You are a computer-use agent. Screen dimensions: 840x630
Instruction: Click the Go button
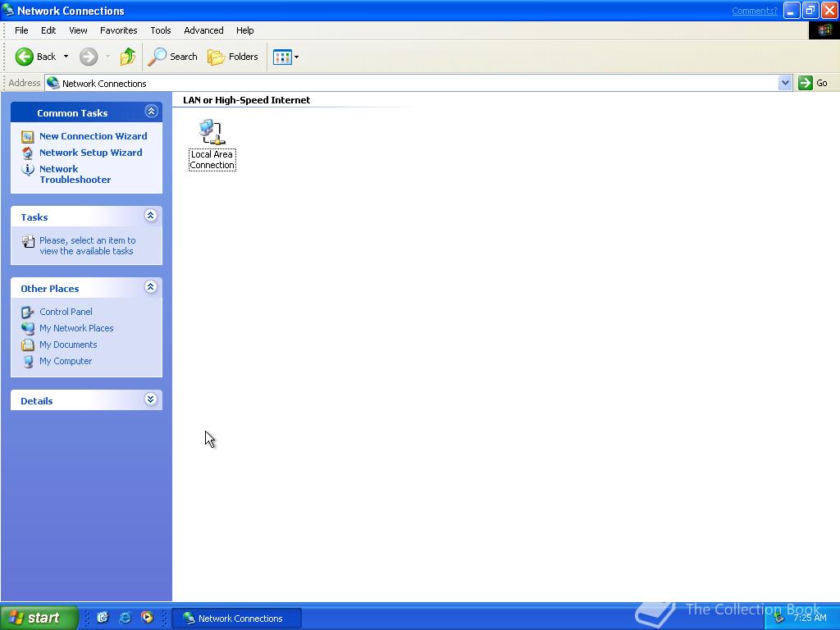[813, 83]
